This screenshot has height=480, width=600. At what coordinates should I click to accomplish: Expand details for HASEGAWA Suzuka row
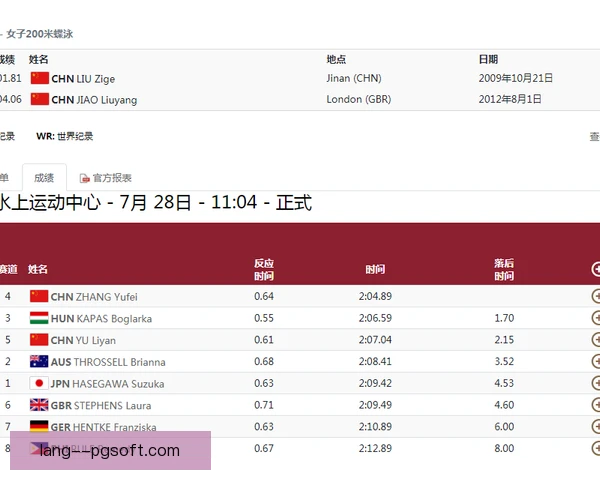(596, 383)
